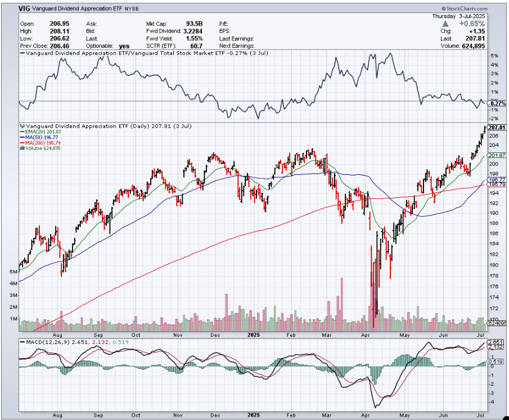Select the red MA(200) legend line swatch

[x=22, y=143]
